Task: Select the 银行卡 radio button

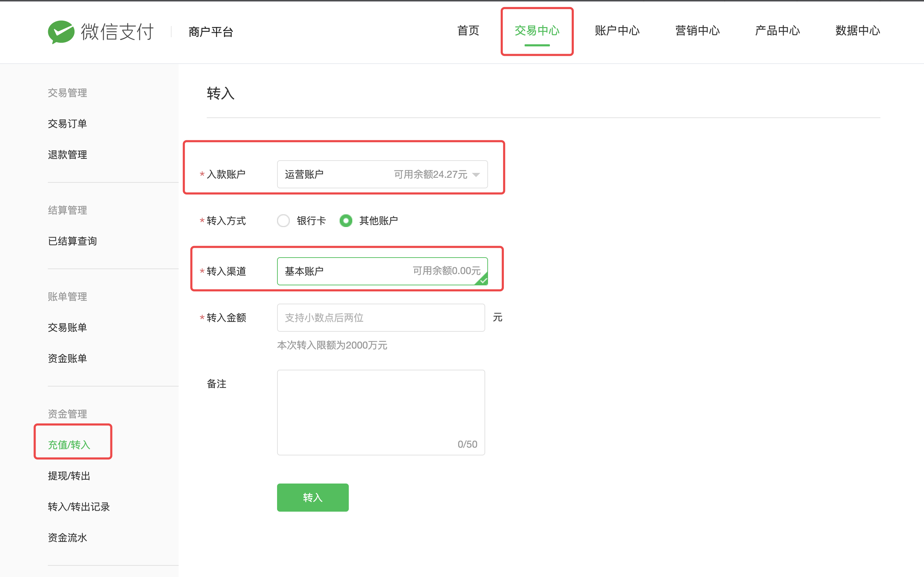Action: point(283,221)
